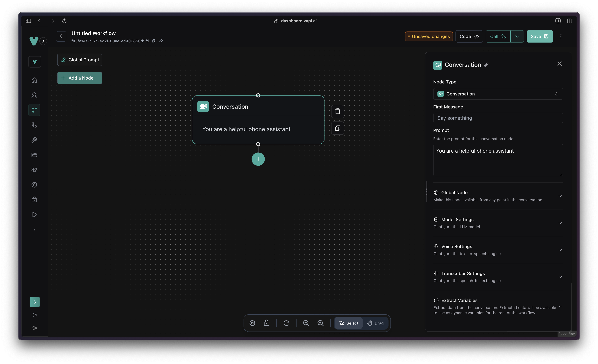Click the auto-layout refresh icon
Viewport: 598px width, 364px height.
pyautogui.click(x=286, y=323)
